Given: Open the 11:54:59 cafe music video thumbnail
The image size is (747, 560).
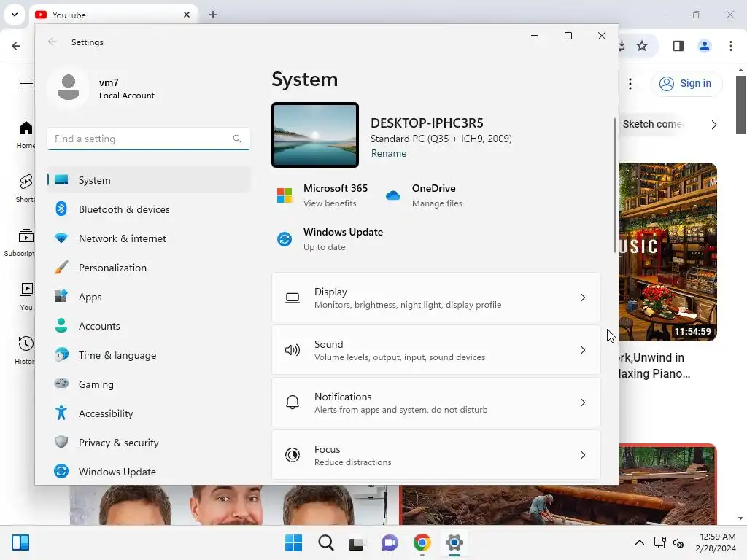Looking at the screenshot, I should (668, 252).
